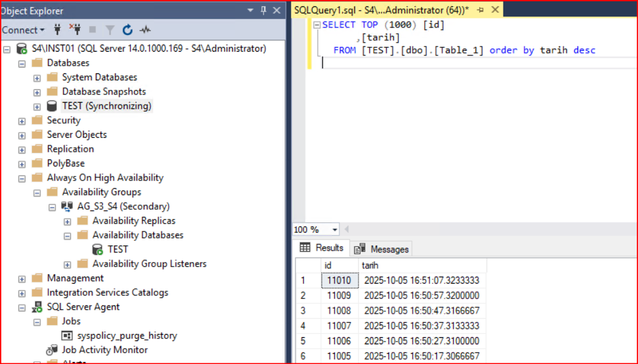Viewport: 638px width, 364px height.
Task: Expand the Availability Replicas folder
Action: click(x=68, y=221)
